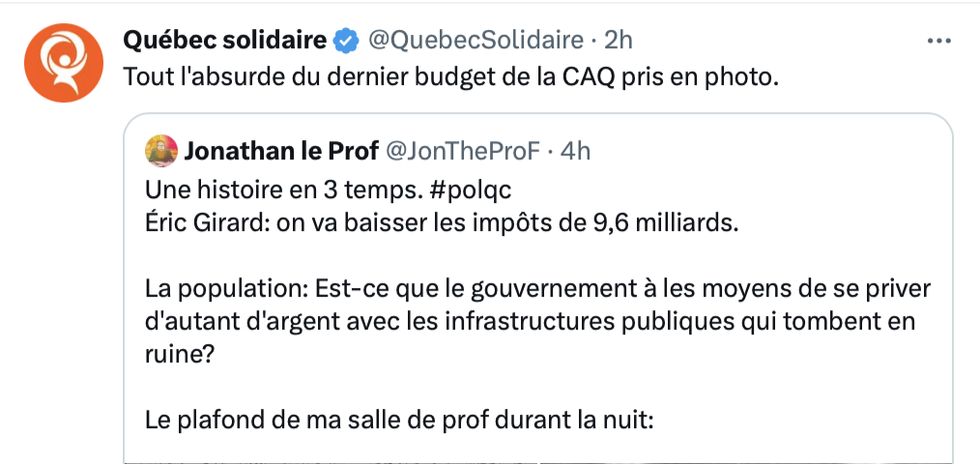Click the word "ruine?" in the quoted tweet
The image size is (980, 464).
180,355
